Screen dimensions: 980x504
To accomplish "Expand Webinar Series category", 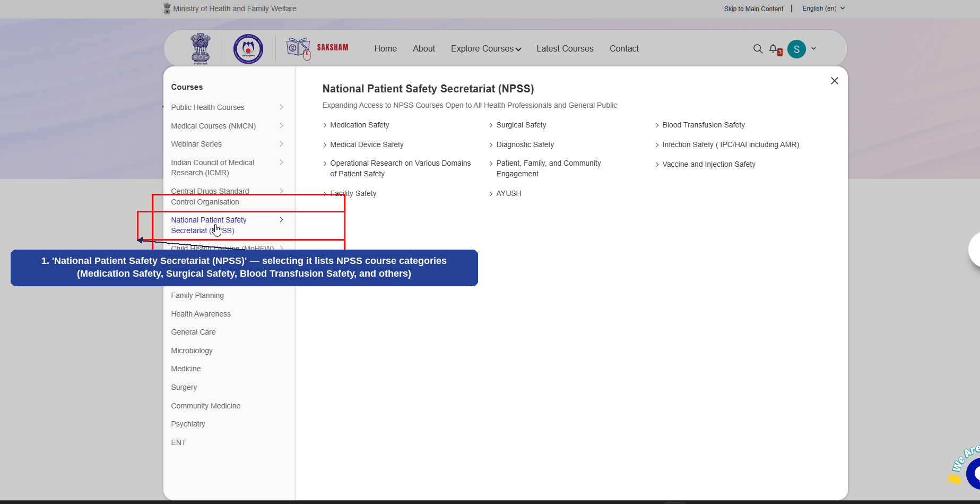I will click(x=227, y=144).
